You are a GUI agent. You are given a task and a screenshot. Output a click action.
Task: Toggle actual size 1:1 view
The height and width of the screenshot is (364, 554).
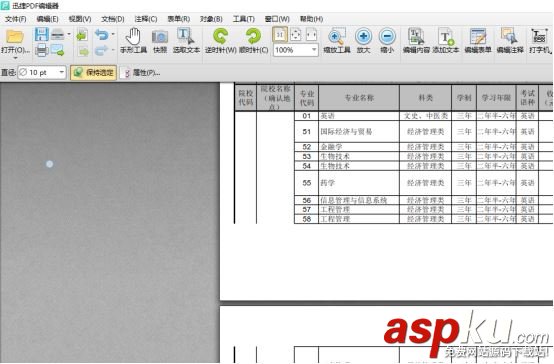(280, 35)
